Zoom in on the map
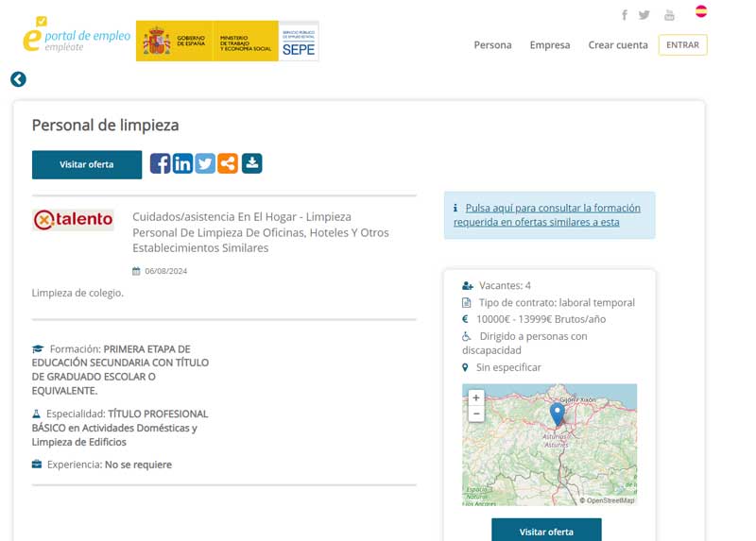Image resolution: width=756 pixels, height=541 pixels. click(476, 398)
